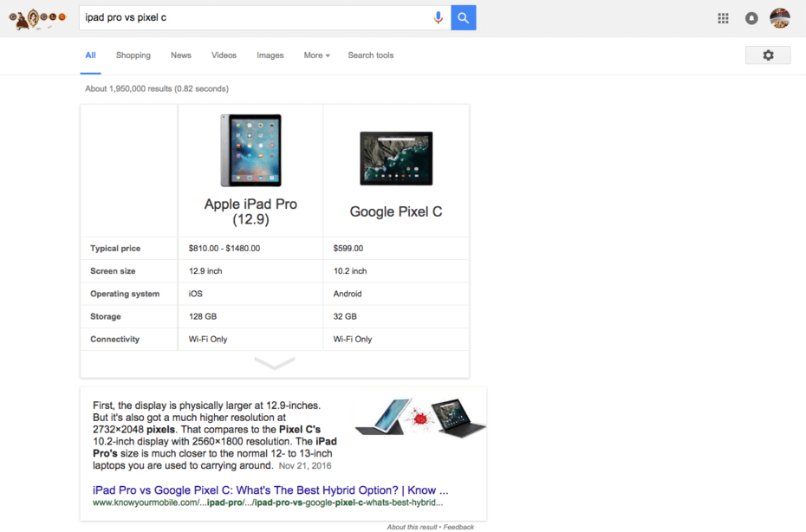The height and width of the screenshot is (532, 806).
Task: Go to Videos results tab
Action: click(224, 55)
